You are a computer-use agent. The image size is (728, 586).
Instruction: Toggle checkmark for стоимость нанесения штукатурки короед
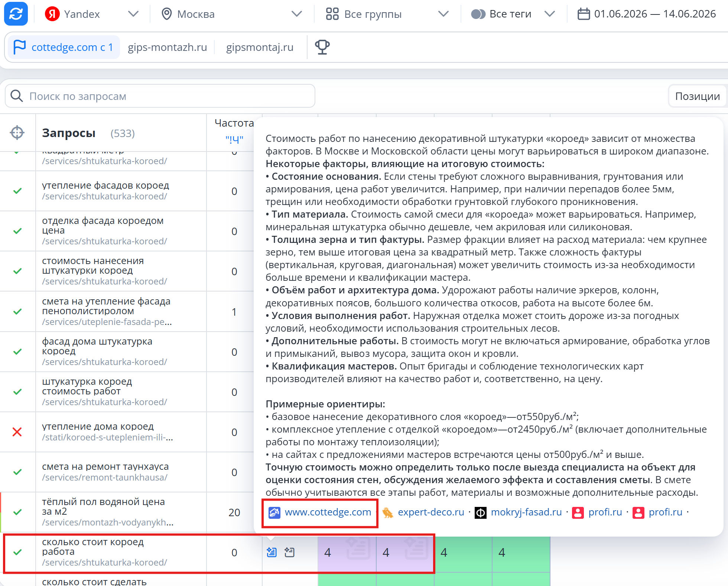coord(17,271)
